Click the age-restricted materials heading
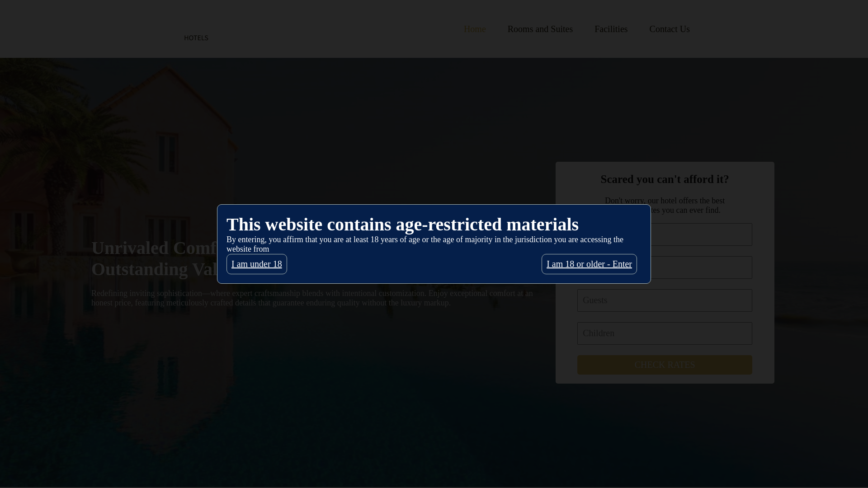The image size is (868, 488). click(x=402, y=224)
